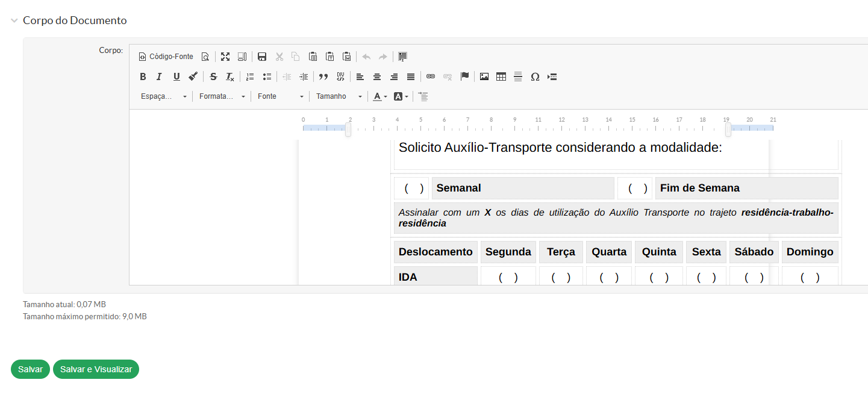
Task: Toggle underline formatting
Action: coord(176,76)
